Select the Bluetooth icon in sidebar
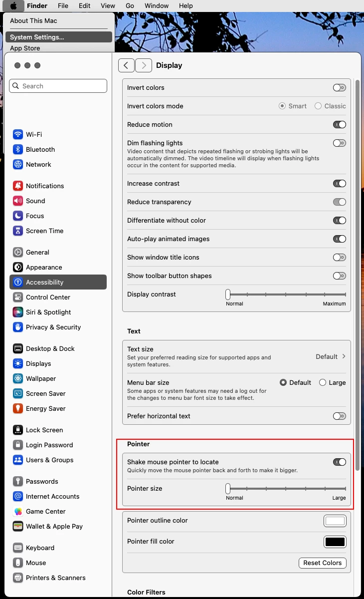Image resolution: width=364 pixels, height=599 pixels. [x=18, y=149]
